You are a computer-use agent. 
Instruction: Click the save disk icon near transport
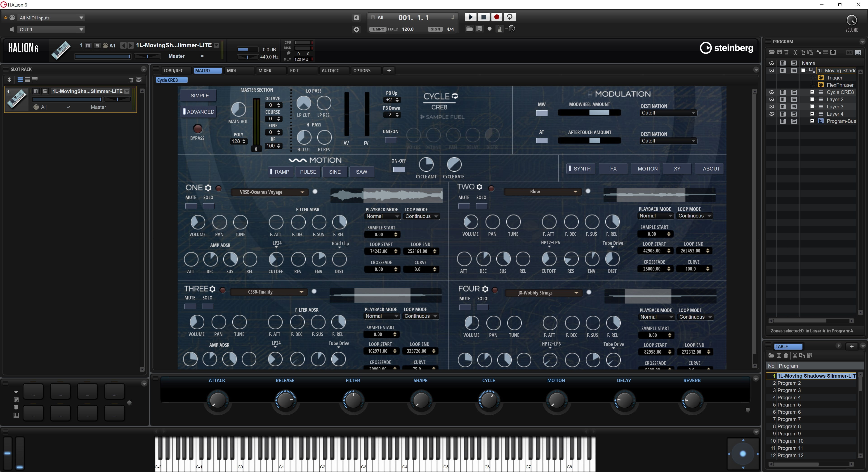tap(479, 29)
